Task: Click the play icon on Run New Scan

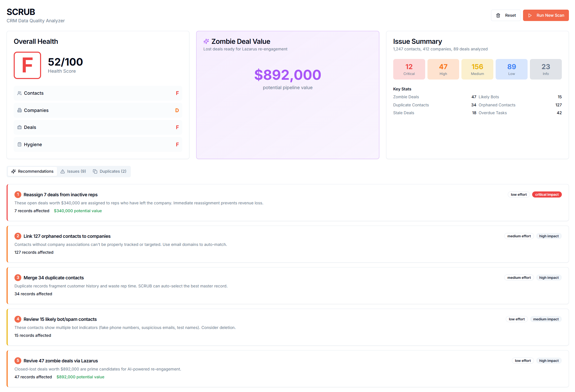Action: (x=530, y=15)
